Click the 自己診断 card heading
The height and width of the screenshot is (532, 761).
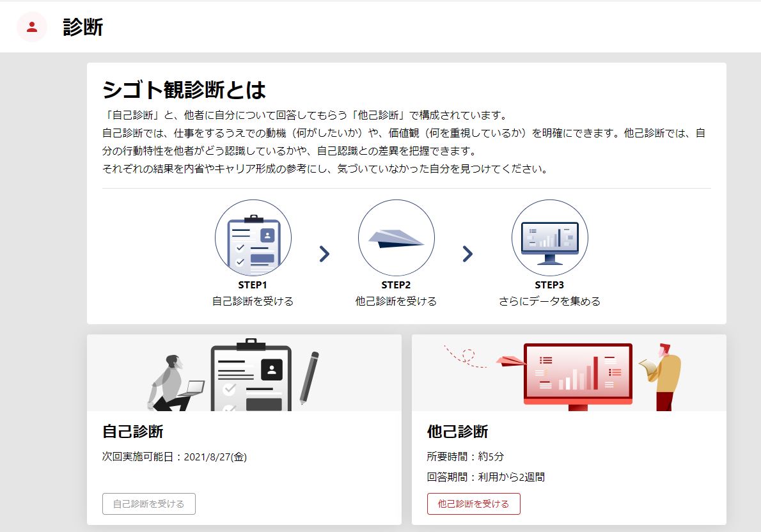tap(133, 432)
